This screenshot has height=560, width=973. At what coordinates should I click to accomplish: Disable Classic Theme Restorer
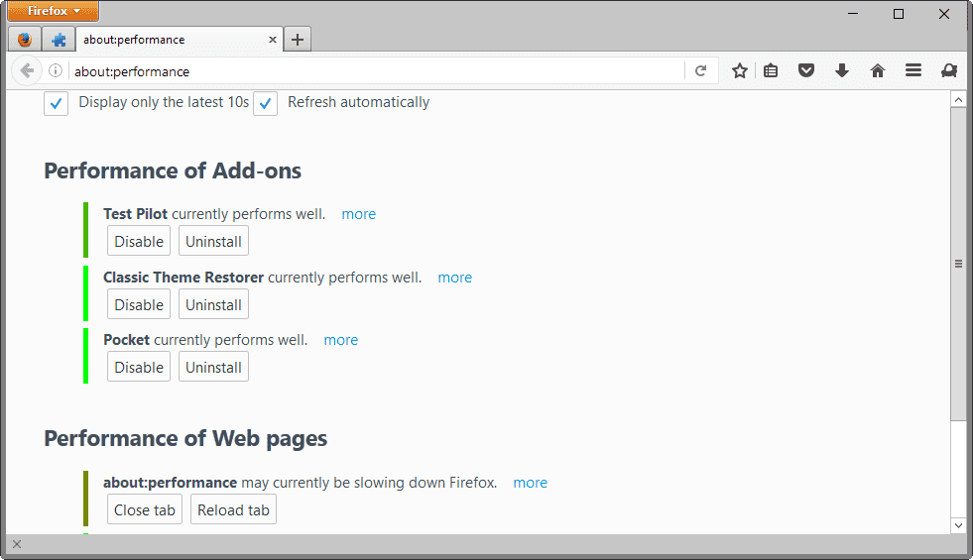coord(139,304)
